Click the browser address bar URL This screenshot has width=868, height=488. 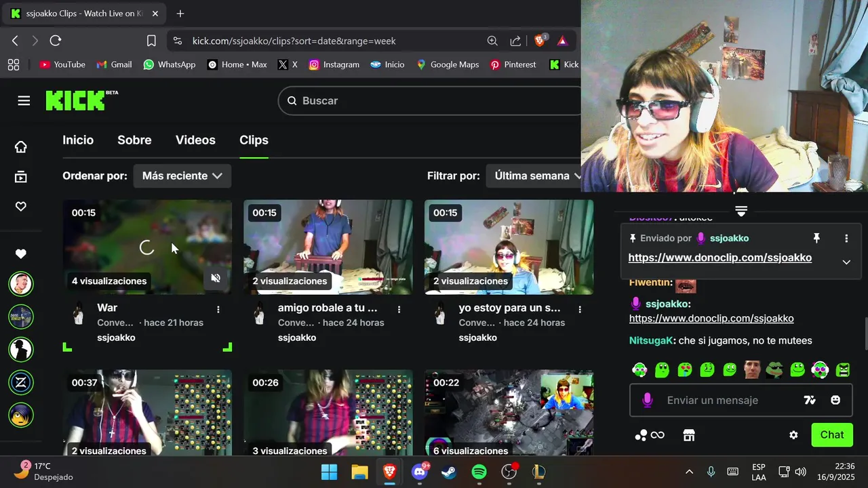point(294,41)
